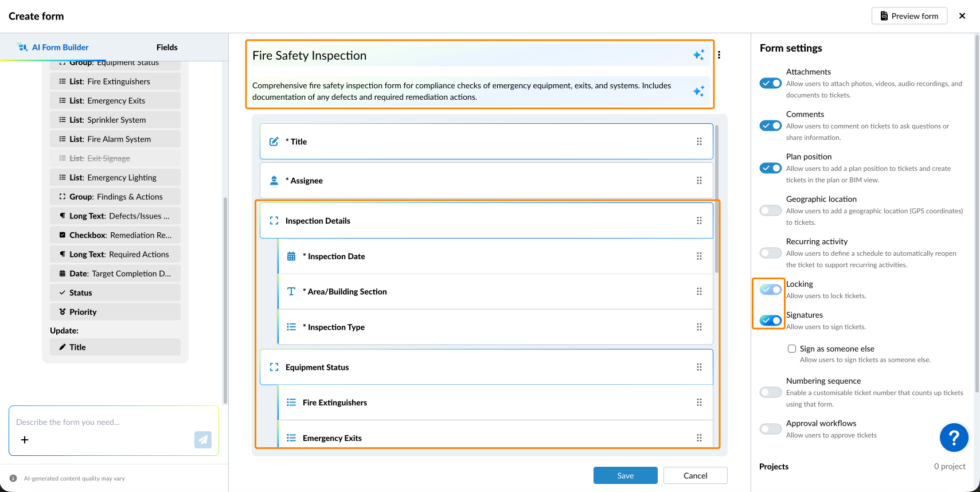The image size is (980, 492).
Task: Enable the Geographic location toggle
Action: tap(770, 210)
